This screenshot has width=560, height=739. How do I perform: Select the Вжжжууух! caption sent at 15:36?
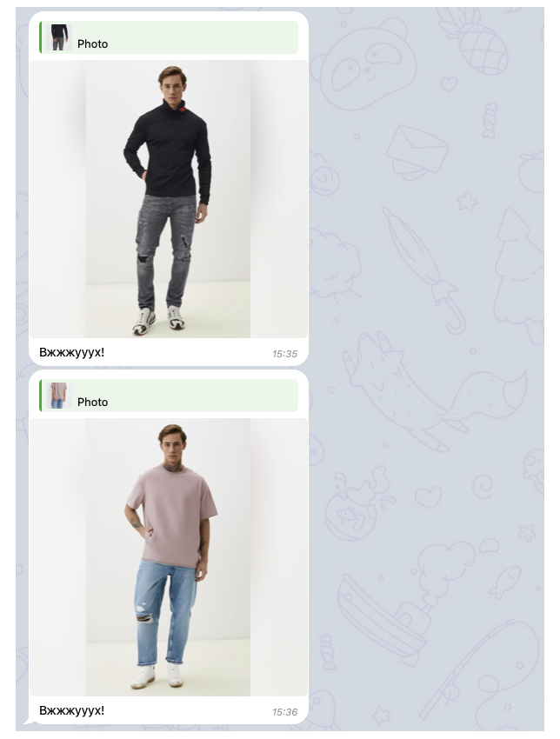(x=71, y=710)
